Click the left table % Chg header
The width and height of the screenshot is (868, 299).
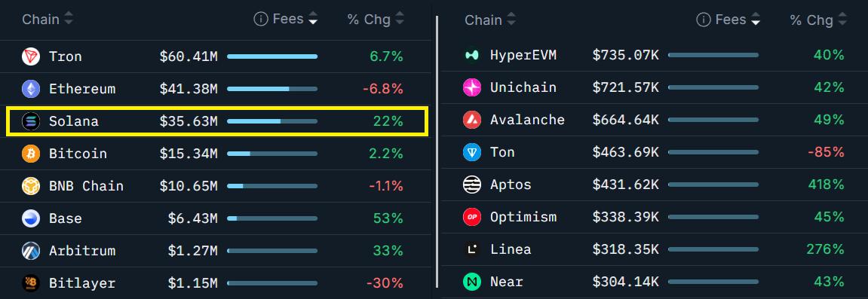coord(369,20)
